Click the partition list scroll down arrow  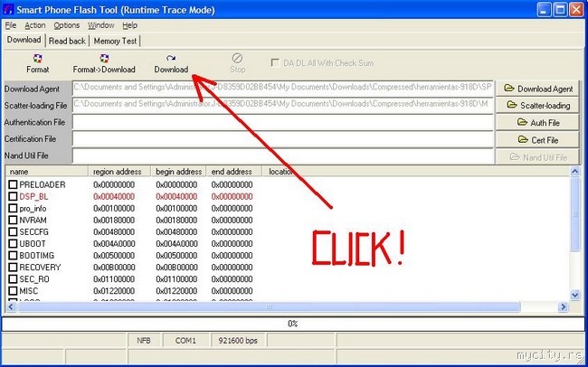point(574,295)
